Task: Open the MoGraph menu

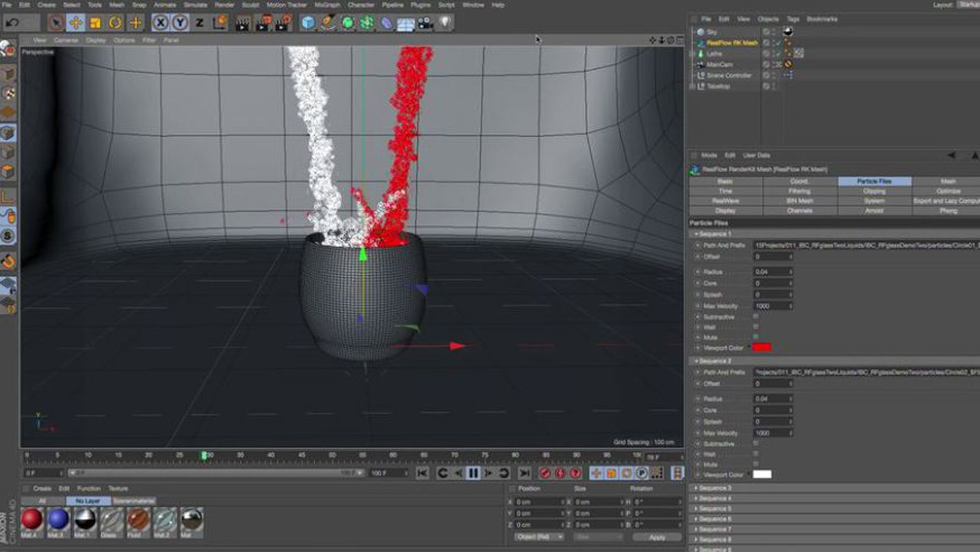Action: click(x=328, y=5)
